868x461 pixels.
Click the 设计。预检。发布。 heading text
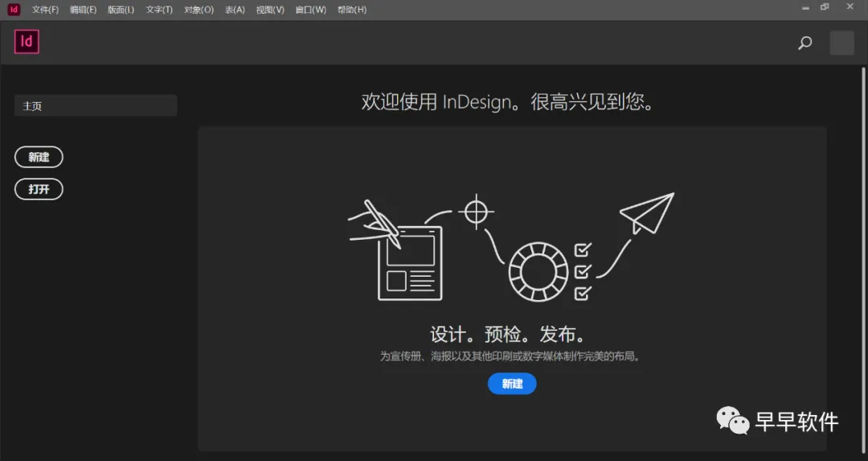point(508,334)
